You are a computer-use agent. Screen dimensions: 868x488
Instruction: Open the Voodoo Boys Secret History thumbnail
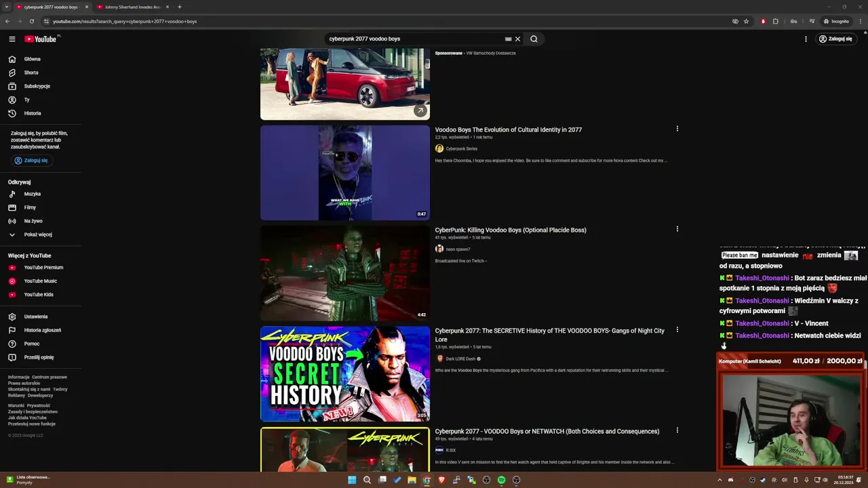345,374
